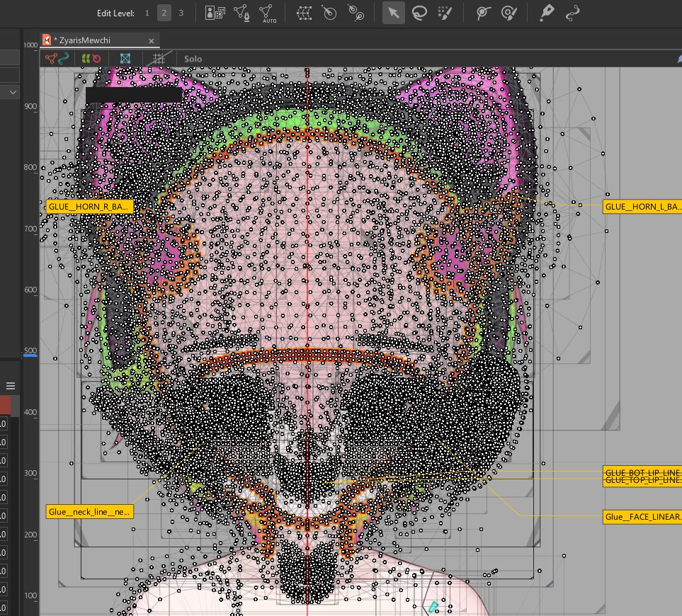Select the Glue__neck_line__ne... label
682x616 pixels.
point(89,512)
